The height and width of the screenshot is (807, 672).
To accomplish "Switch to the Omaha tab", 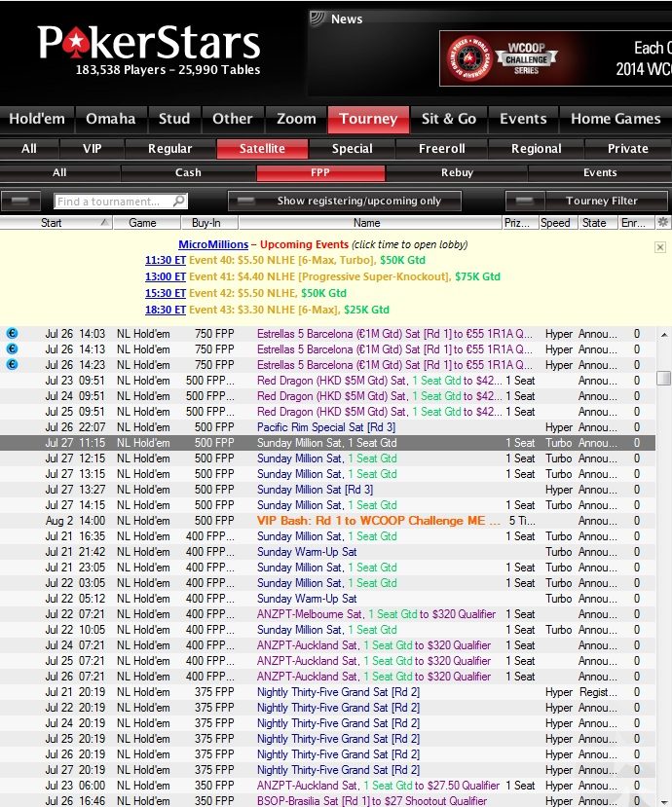I will [x=111, y=119].
